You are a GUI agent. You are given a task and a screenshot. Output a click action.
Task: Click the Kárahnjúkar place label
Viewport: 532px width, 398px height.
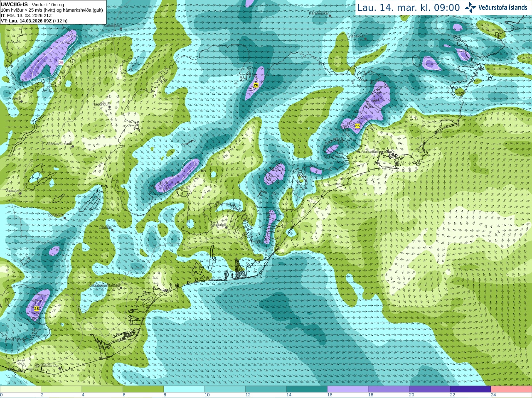pyautogui.click(x=319, y=13)
